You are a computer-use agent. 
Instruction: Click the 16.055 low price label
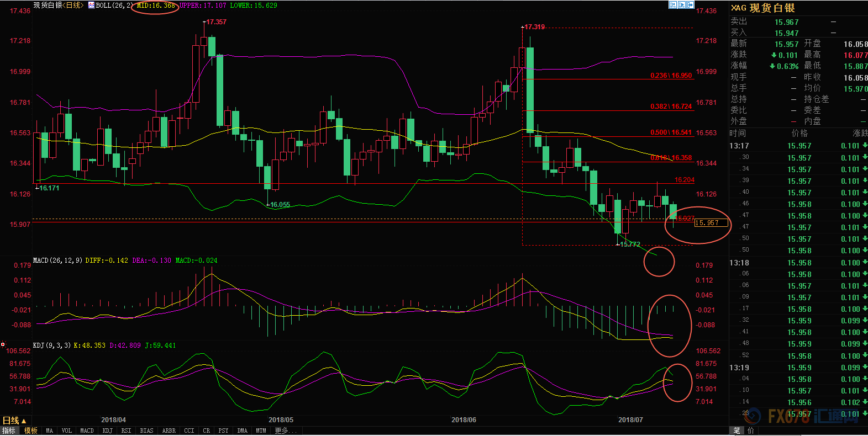pos(280,205)
